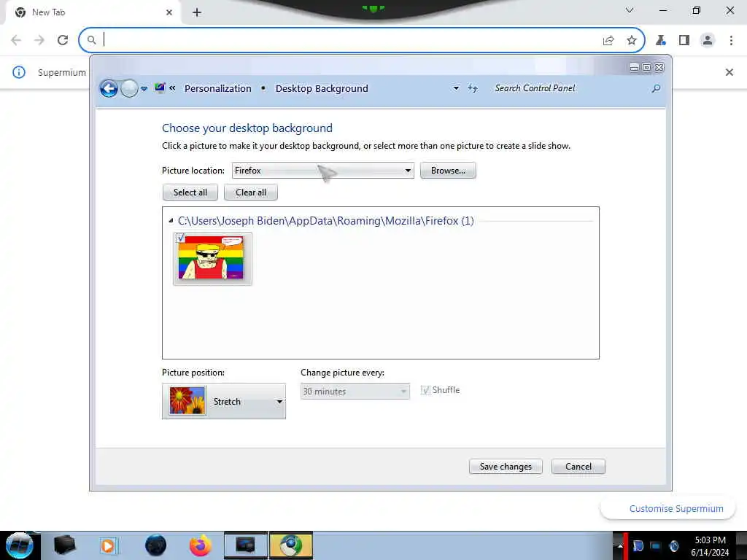Open the dark blue globe taskbar icon
The width and height of the screenshot is (747, 560).
click(155, 545)
